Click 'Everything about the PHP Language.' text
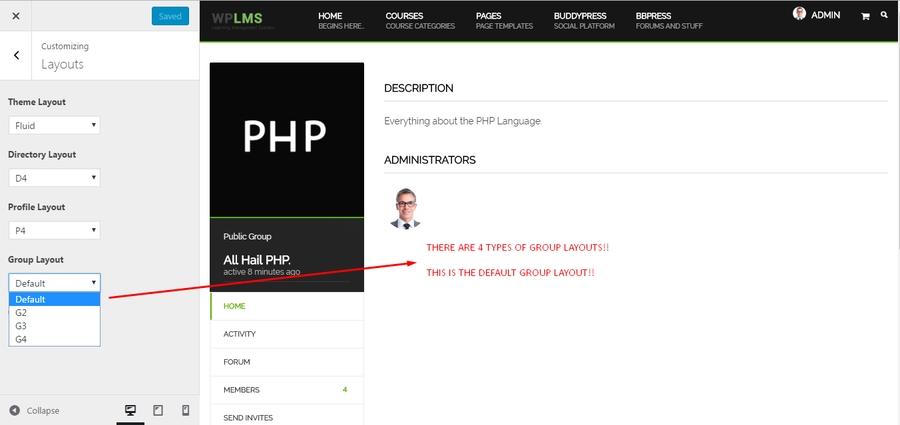The width and height of the screenshot is (900, 425). click(x=463, y=122)
